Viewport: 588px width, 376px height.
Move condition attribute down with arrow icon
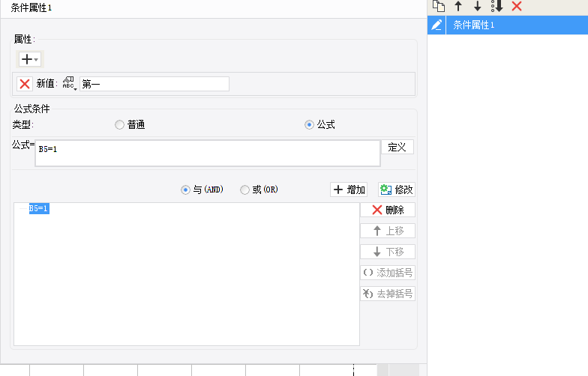click(477, 6)
